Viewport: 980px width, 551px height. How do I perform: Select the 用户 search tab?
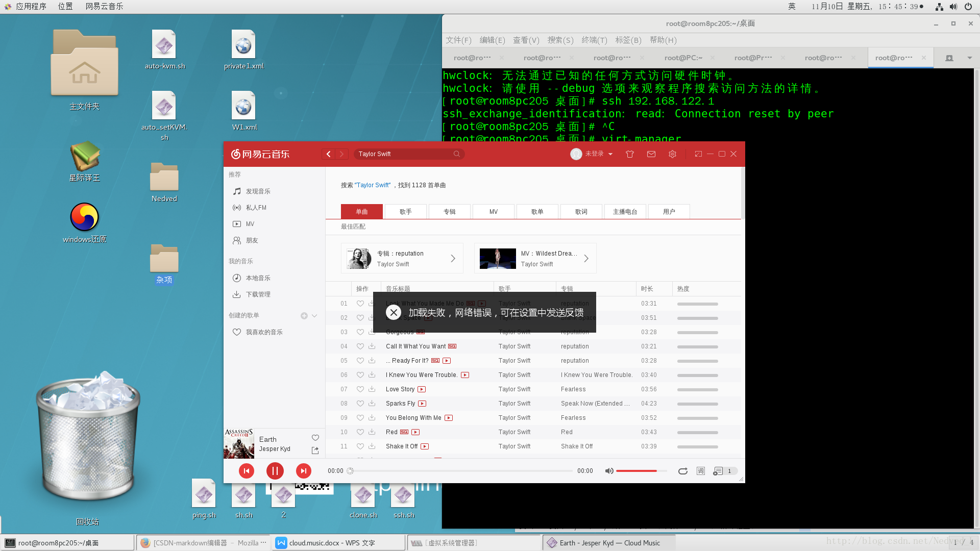[669, 212]
